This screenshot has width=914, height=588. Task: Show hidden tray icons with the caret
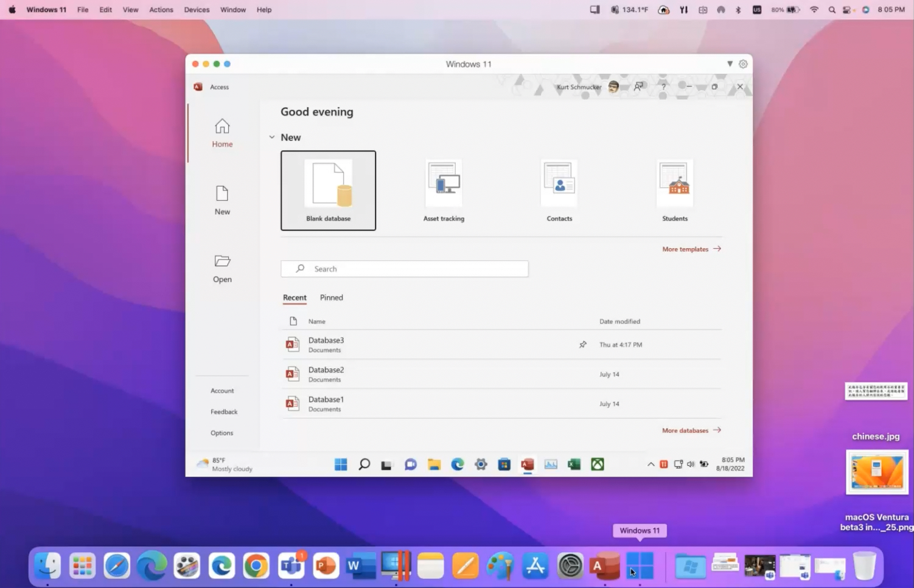(x=651, y=465)
